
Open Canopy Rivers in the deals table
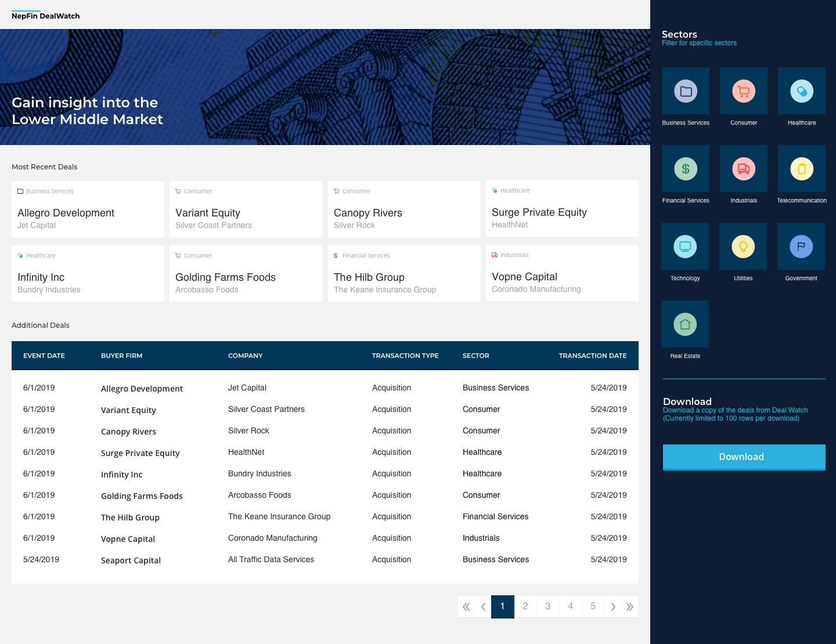(128, 432)
